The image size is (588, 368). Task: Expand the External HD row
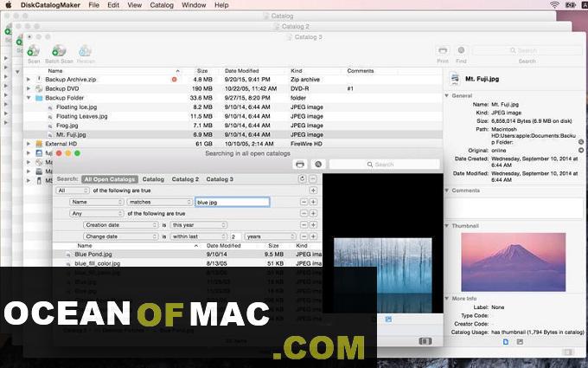(29, 144)
